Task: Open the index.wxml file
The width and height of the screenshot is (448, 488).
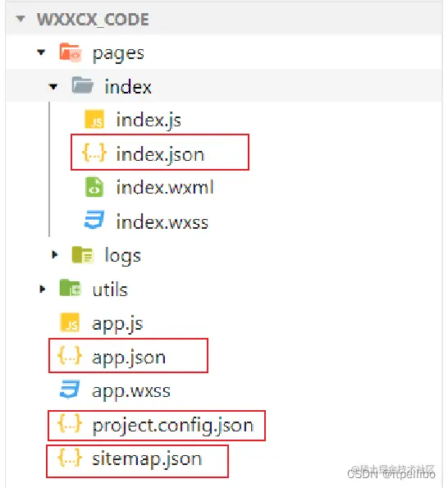Action: click(165, 187)
